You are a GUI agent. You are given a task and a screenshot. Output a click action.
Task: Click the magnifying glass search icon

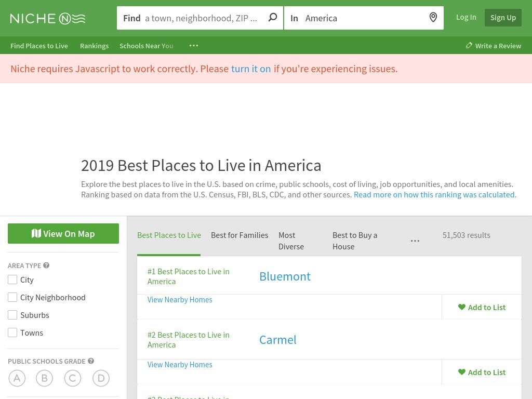pos(272,18)
